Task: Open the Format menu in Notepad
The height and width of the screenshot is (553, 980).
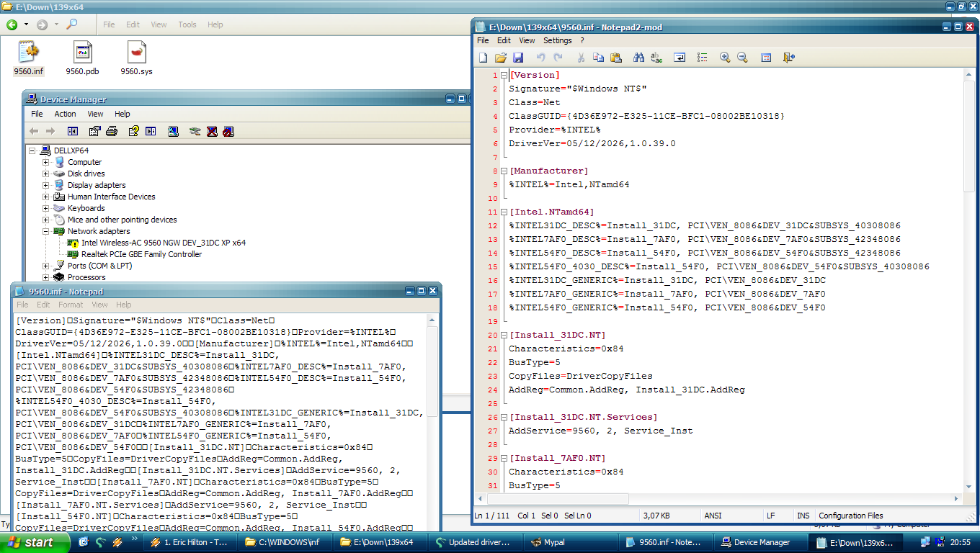Action: 71,305
